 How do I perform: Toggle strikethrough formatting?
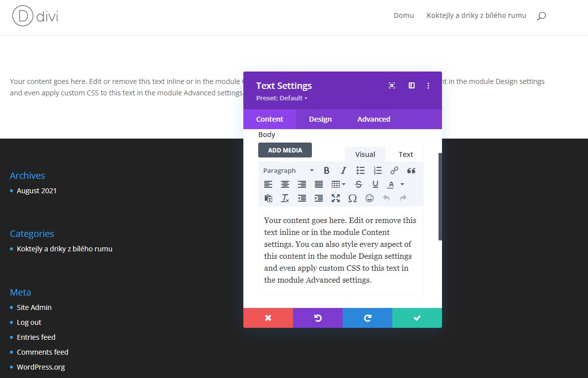pyautogui.click(x=359, y=184)
